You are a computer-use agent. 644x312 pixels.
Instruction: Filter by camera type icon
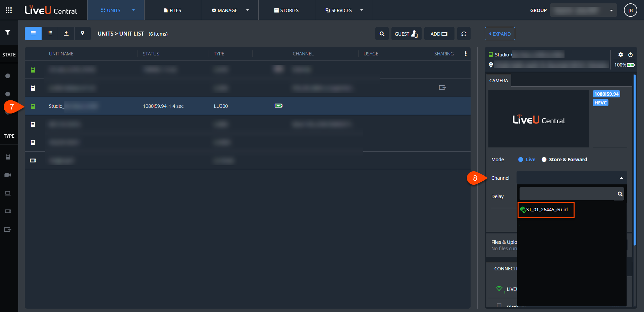8,175
